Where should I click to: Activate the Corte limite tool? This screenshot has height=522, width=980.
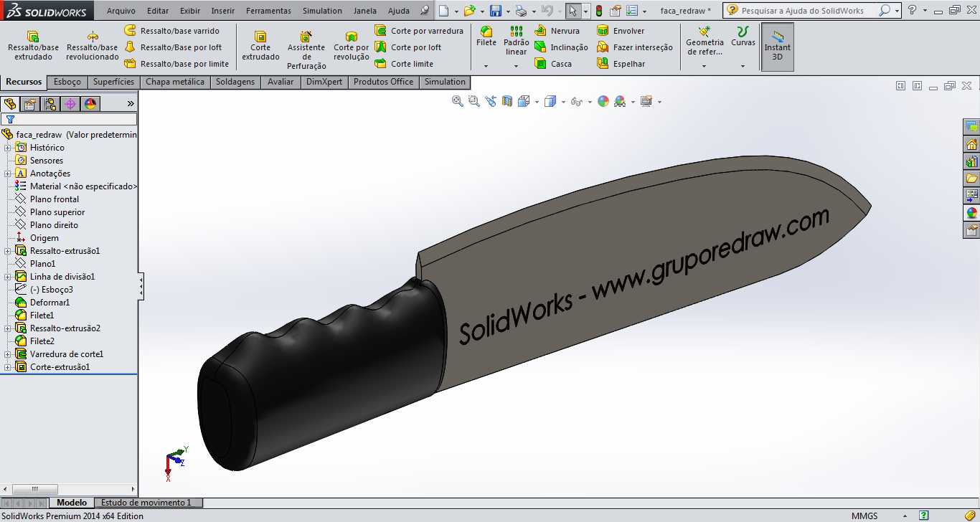tap(404, 64)
